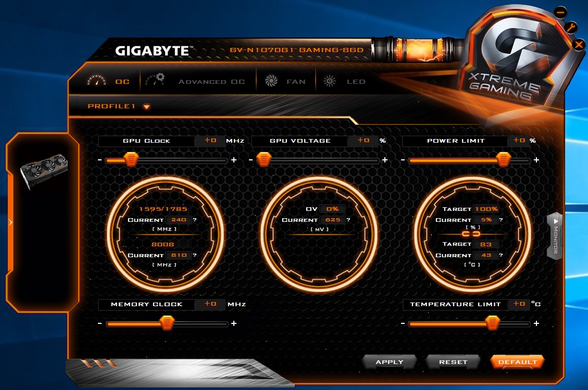This screenshot has height=390, width=588.
Task: Click the 1595/1785 GPU clock value
Action: coord(163,209)
